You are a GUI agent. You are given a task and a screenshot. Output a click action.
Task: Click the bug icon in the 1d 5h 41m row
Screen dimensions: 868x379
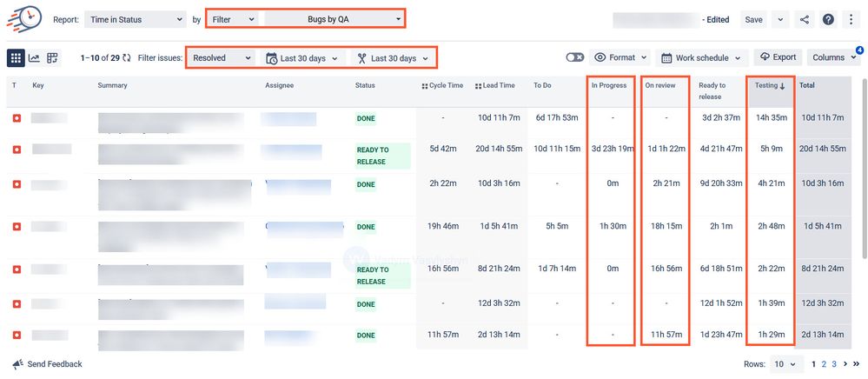point(17,227)
